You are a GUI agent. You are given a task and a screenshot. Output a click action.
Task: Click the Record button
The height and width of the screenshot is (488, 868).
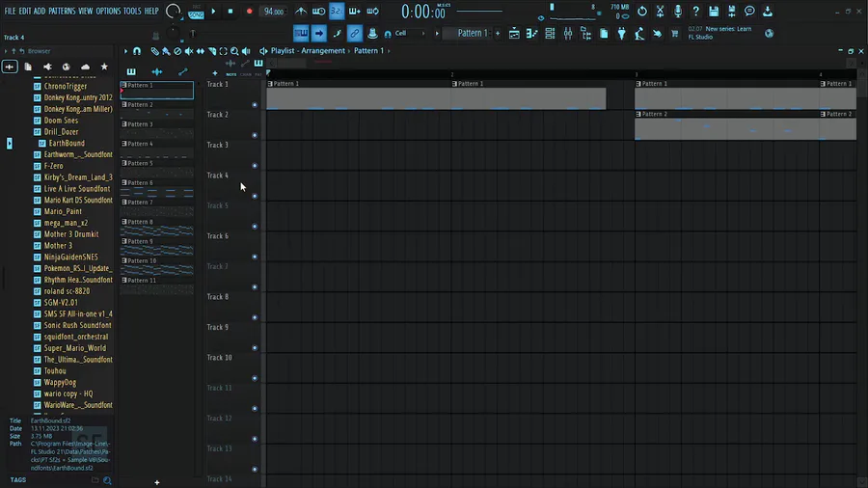pos(249,11)
